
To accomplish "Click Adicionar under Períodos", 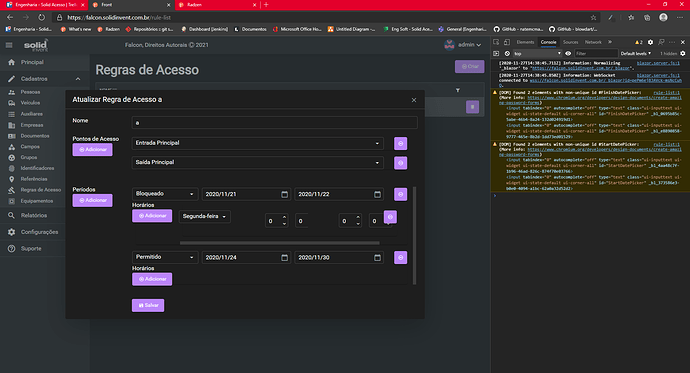I will click(92, 200).
